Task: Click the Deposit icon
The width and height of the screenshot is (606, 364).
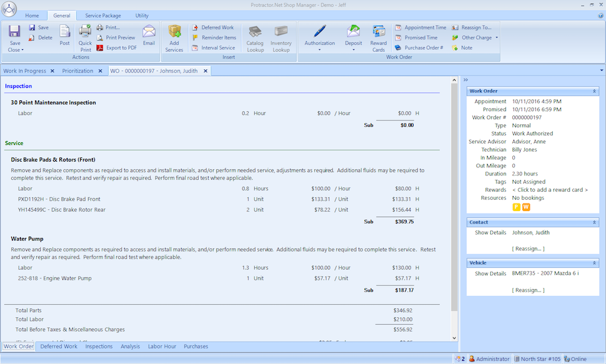Action: coord(354,31)
